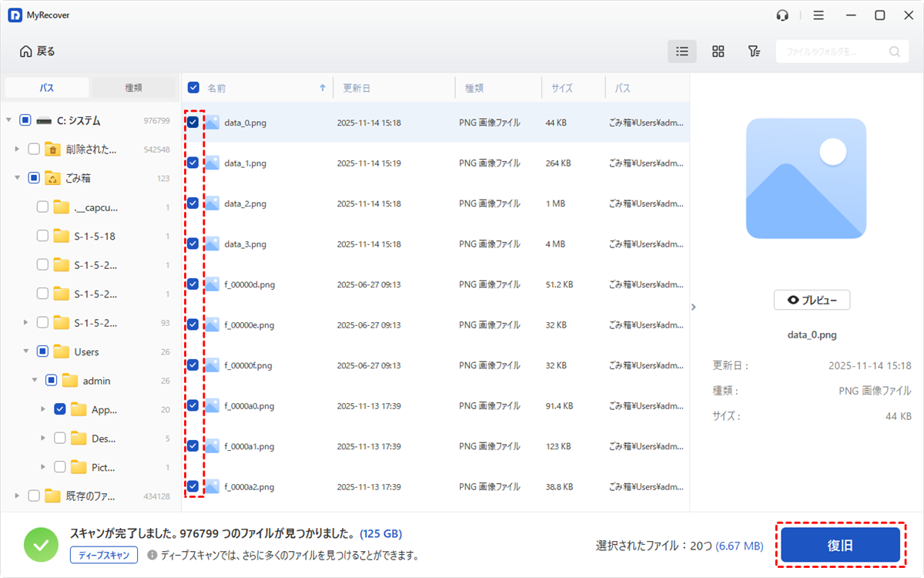Toggle the select-all checkbox beside 名前
The width and height of the screenshot is (924, 578).
[193, 88]
